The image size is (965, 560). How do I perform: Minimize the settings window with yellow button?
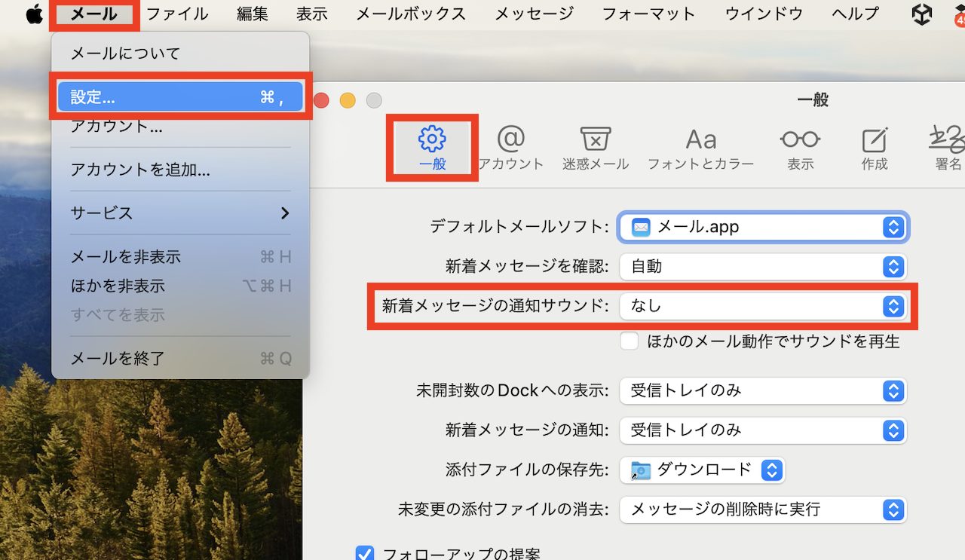point(348,100)
